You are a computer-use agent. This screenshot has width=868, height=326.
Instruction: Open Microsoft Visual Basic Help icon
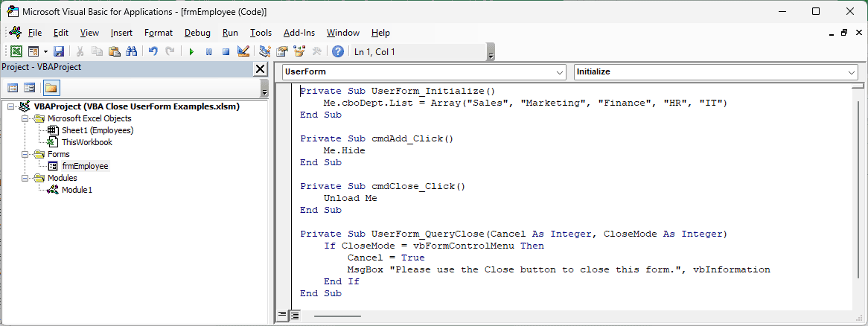point(338,52)
